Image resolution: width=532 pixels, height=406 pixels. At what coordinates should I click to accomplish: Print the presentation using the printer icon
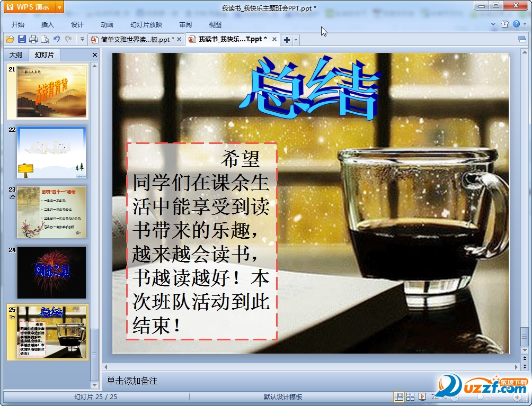[33, 39]
